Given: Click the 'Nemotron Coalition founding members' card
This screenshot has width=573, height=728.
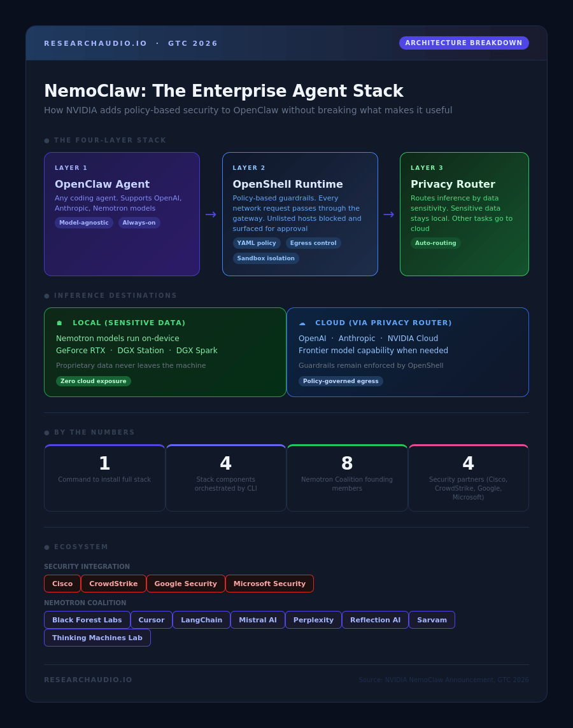Looking at the screenshot, I should pos(347,478).
